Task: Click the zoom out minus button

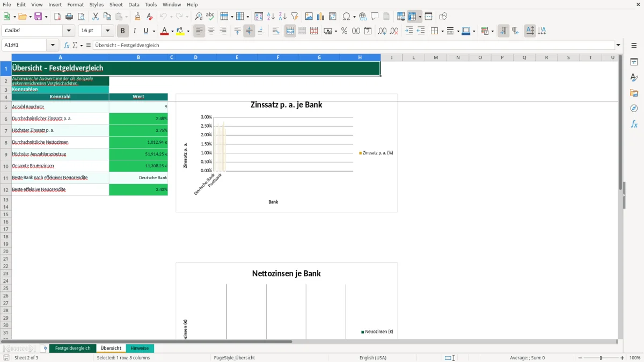Action: pos(580,358)
